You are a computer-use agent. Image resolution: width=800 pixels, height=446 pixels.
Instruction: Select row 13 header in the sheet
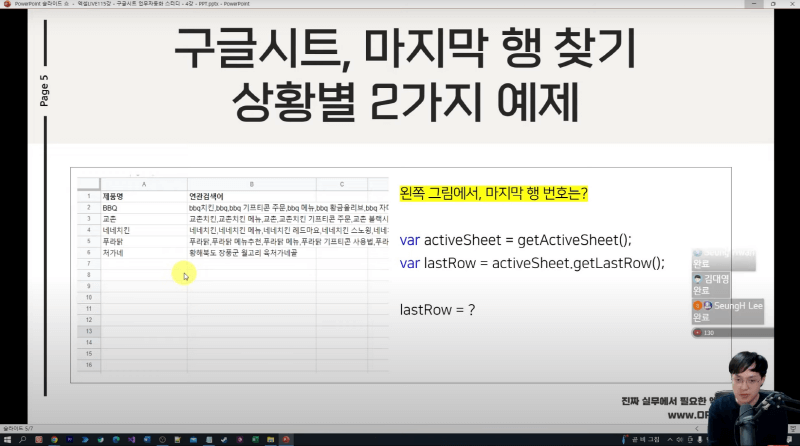(x=89, y=331)
